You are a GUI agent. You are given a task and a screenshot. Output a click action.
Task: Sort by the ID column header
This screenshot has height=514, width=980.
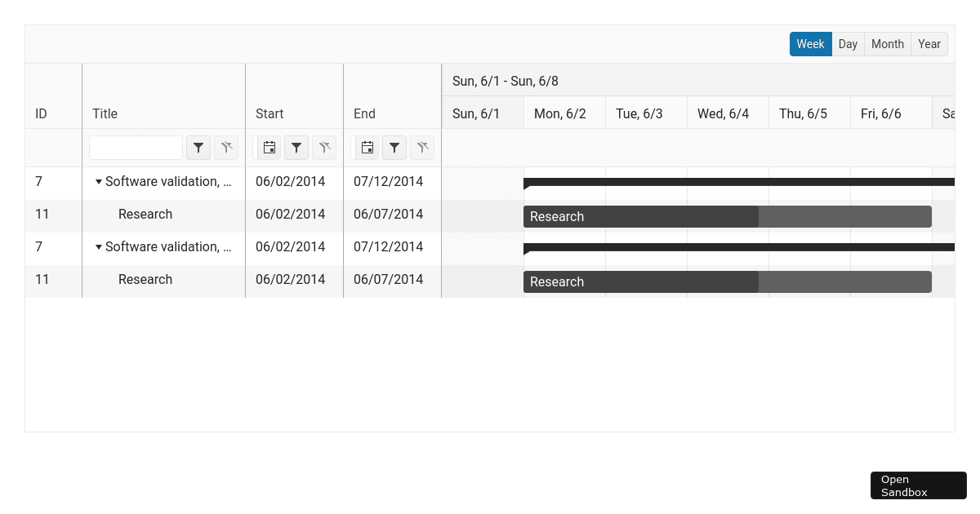tap(41, 113)
